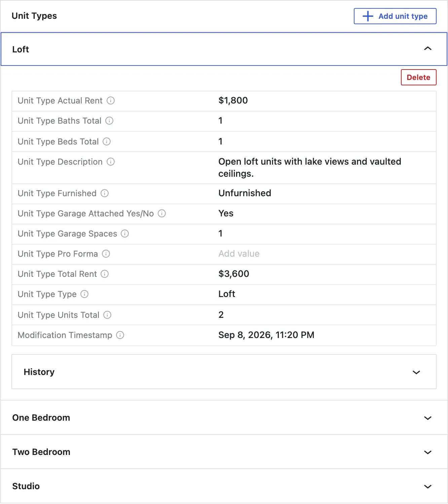
Task: Edit the unit type description text
Action: click(x=310, y=168)
